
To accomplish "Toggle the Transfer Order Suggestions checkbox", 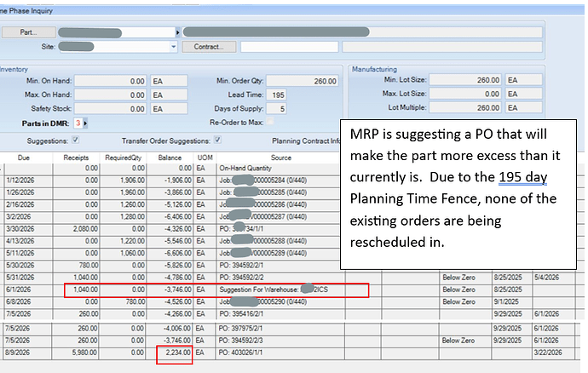I will coord(217,141).
